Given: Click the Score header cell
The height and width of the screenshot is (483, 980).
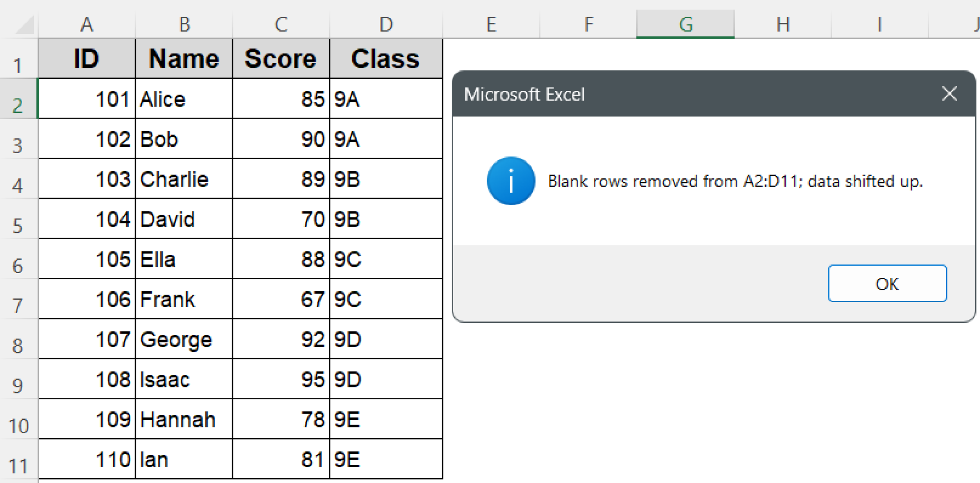Looking at the screenshot, I should (280, 58).
